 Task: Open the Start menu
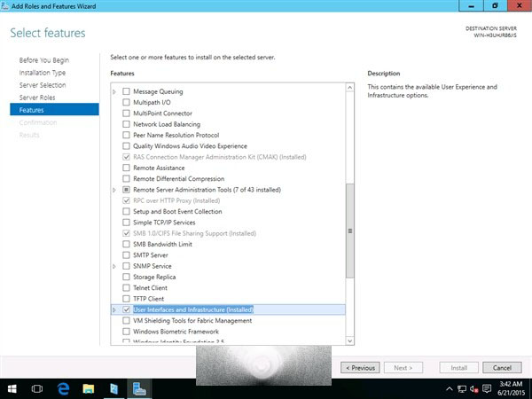point(12,389)
